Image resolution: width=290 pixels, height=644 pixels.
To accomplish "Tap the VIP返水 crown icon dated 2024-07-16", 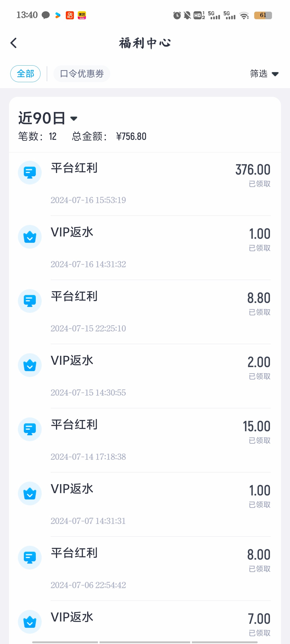I will (30, 237).
